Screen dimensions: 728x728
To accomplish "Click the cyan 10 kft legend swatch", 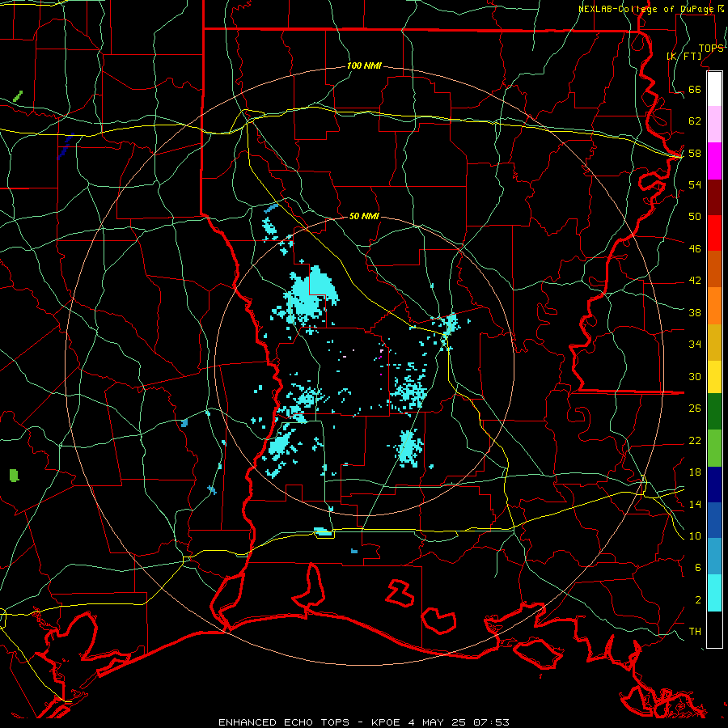I will click(x=714, y=593).
